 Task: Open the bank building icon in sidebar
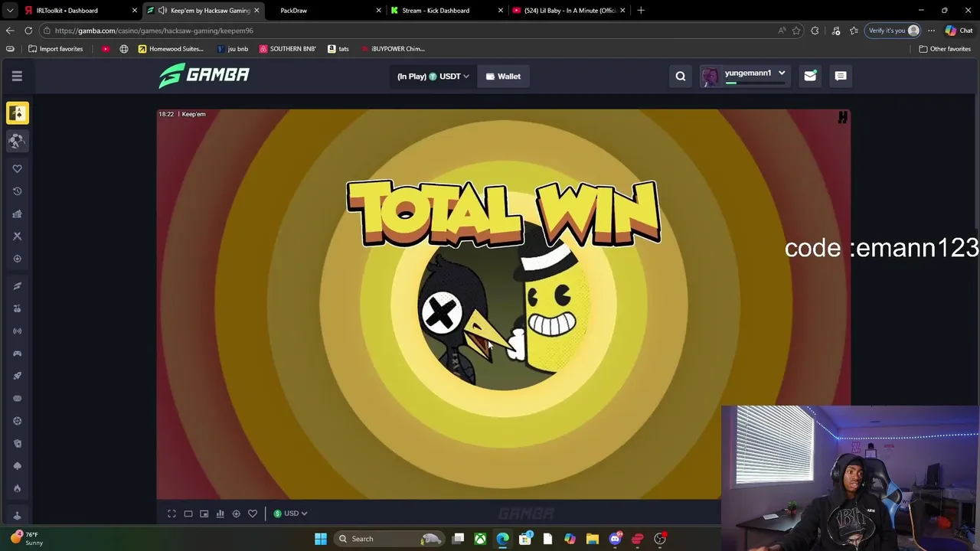18,214
